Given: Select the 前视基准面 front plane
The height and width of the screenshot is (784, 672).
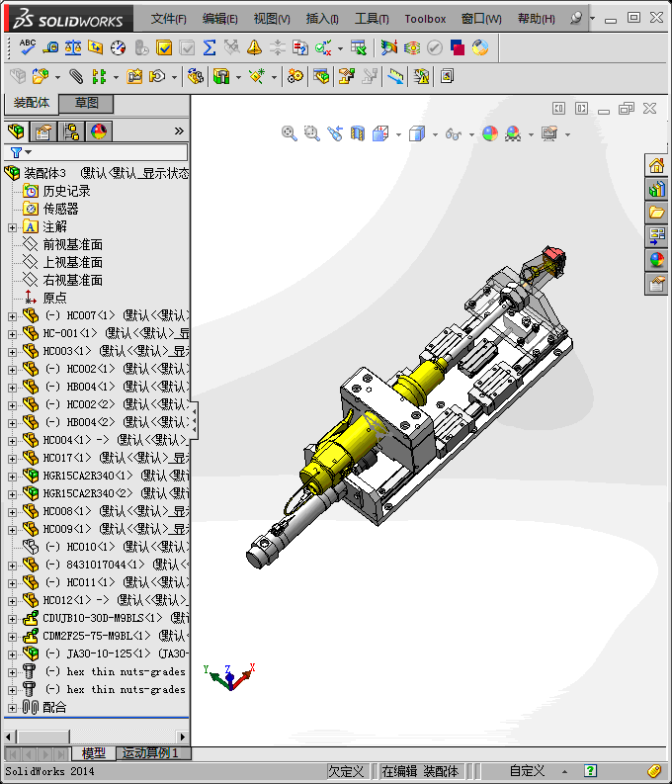Looking at the screenshot, I should pyautogui.click(x=72, y=245).
